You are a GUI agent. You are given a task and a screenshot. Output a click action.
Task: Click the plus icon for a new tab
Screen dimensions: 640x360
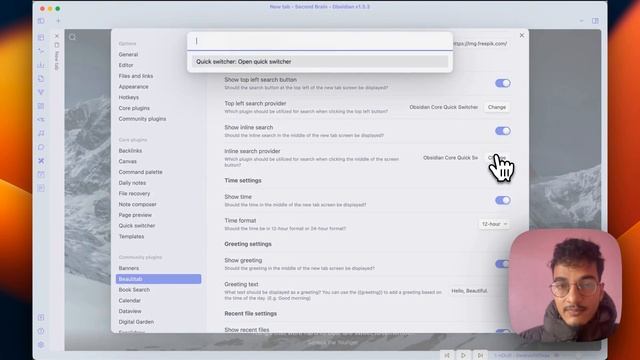(x=58, y=21)
